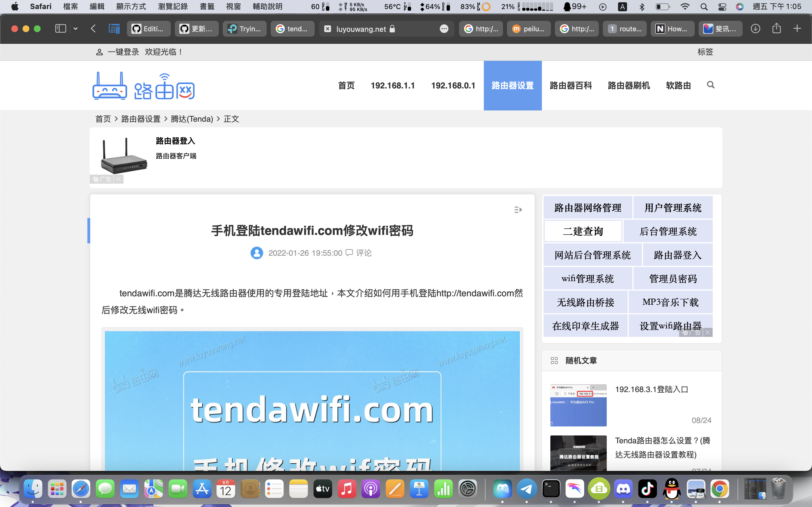Click 腾达(Tenda) breadcrumb link

192,119
